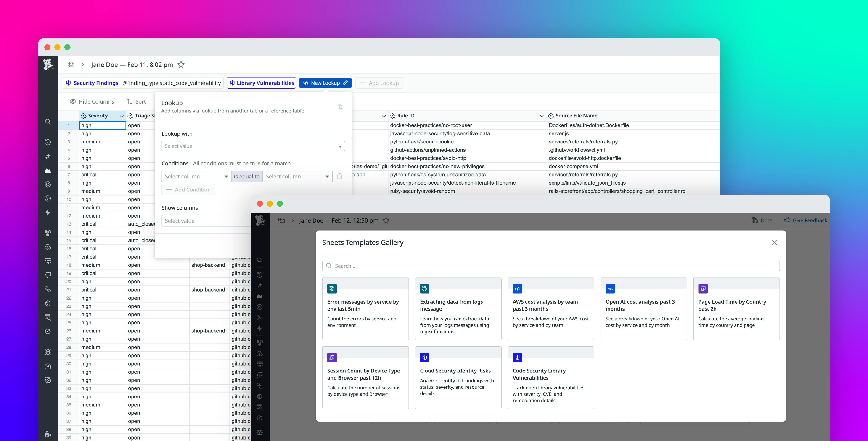Screen dimensions: 868x441
Task: Open the 'Lookup with' Select value dropdown
Action: pyautogui.click(x=253, y=146)
